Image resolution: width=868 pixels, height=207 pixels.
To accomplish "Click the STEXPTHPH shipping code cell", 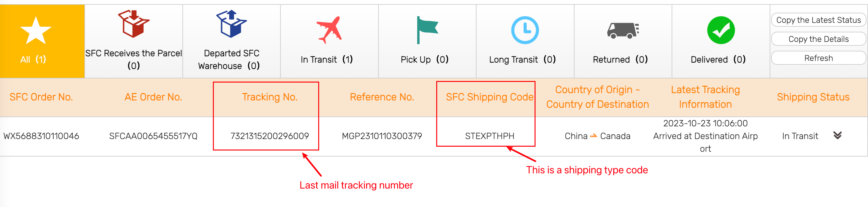I will [490, 136].
